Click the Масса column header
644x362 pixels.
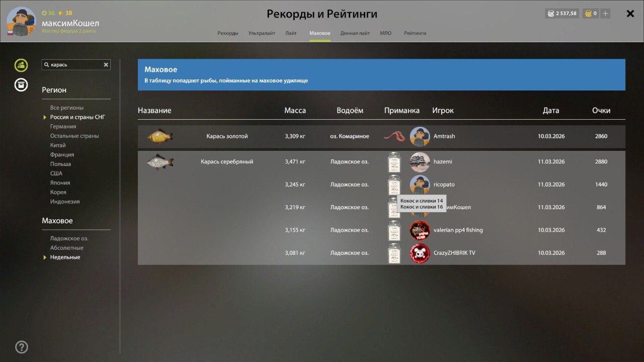(x=295, y=111)
